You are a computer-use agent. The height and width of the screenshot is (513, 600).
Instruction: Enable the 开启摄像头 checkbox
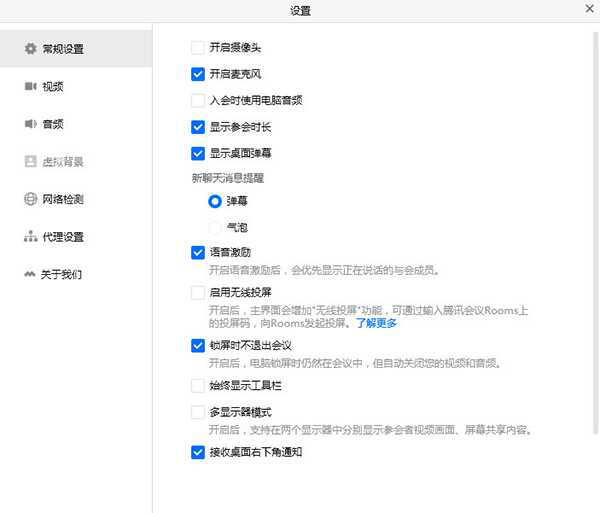click(198, 47)
